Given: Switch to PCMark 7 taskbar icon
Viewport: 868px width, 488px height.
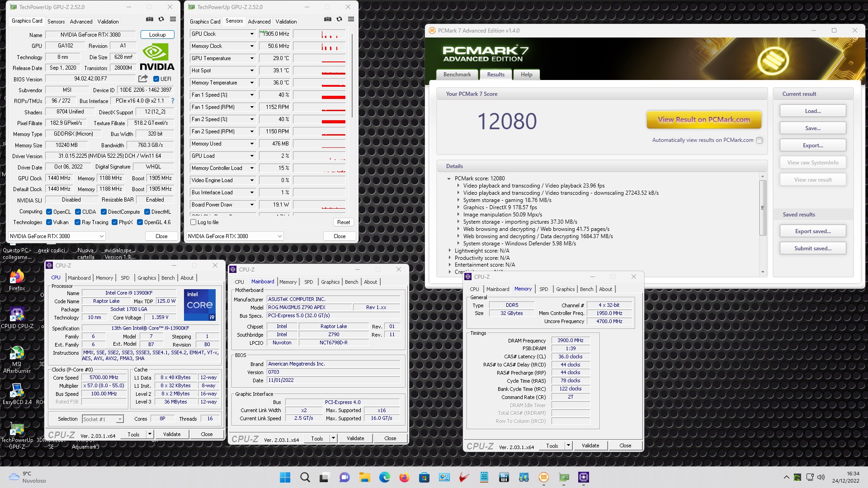Looking at the screenshot, I should point(544,477).
